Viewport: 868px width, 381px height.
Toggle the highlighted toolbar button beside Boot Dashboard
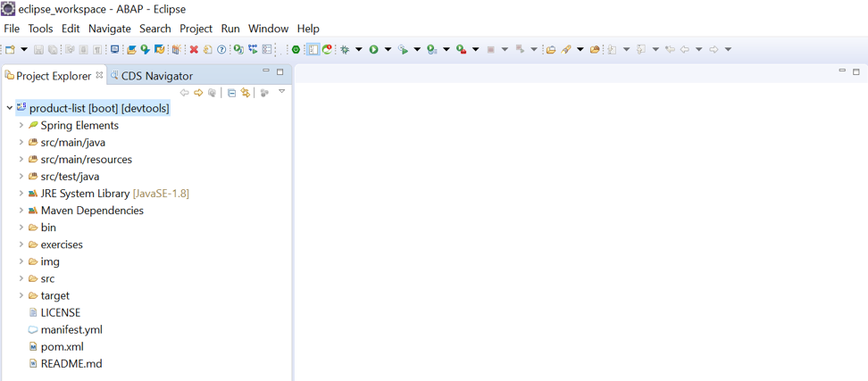click(313, 49)
